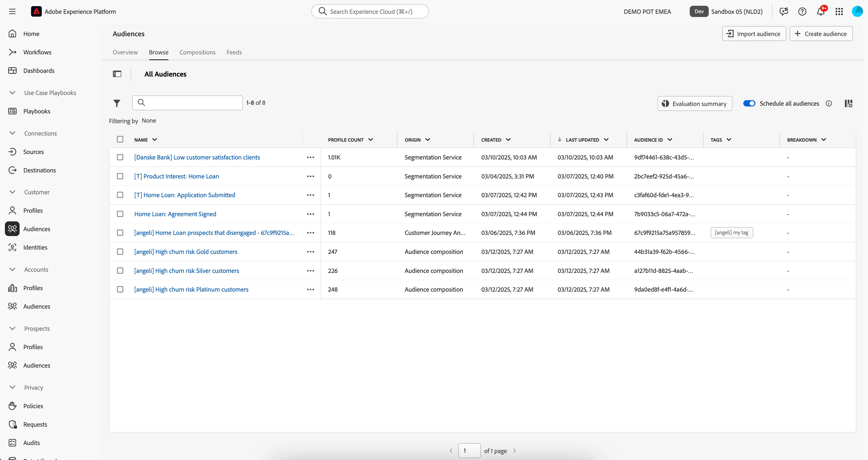The image size is (868, 460).
Task: Open the column customization icon
Action: [x=848, y=103]
